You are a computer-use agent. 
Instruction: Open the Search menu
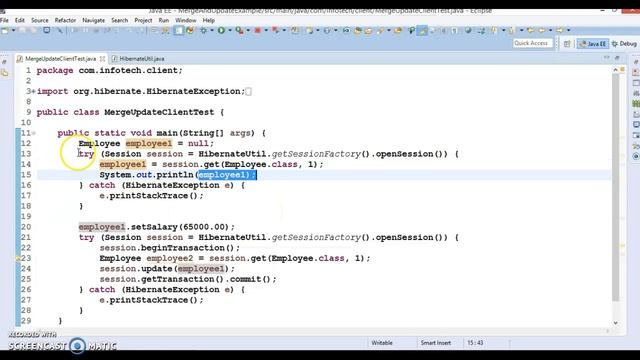[120, 20]
